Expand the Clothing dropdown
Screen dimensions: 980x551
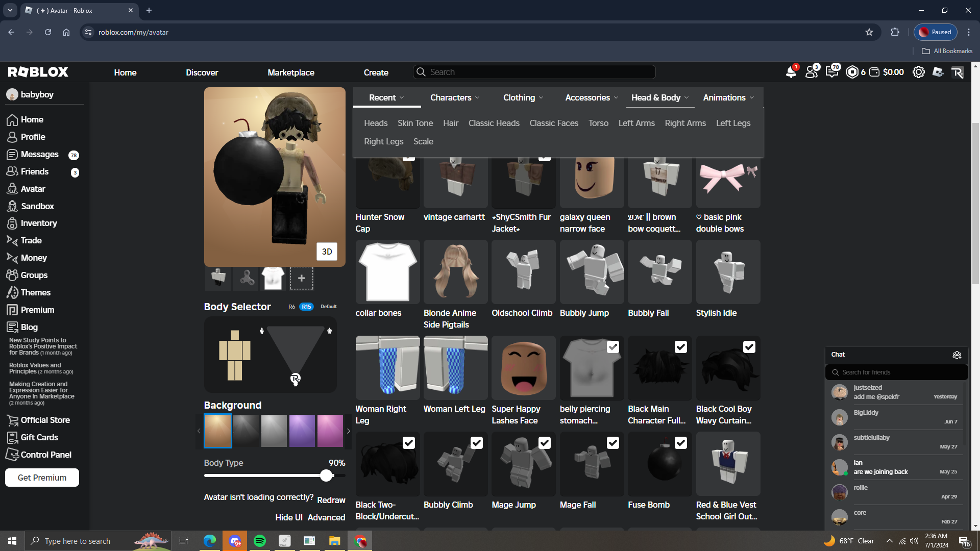tap(523, 97)
